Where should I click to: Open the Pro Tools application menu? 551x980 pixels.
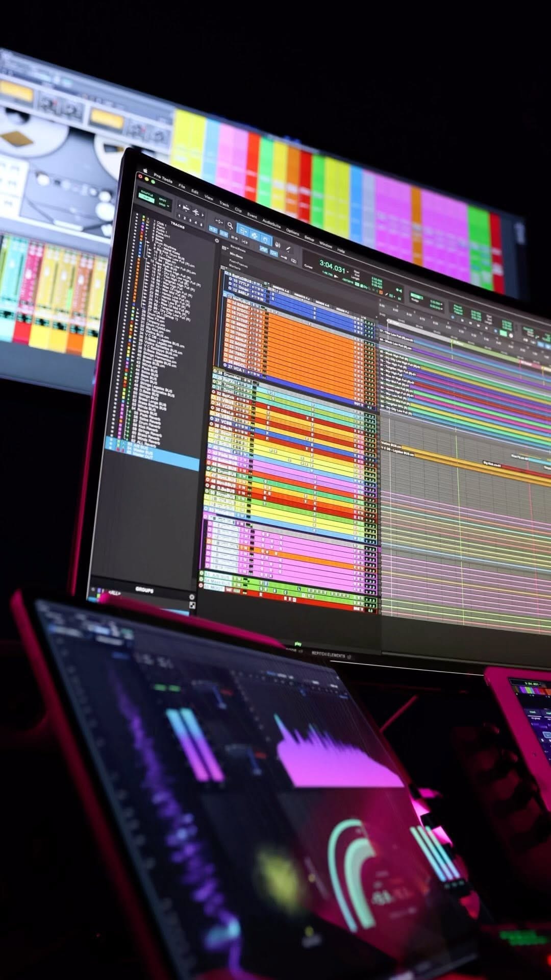163,178
